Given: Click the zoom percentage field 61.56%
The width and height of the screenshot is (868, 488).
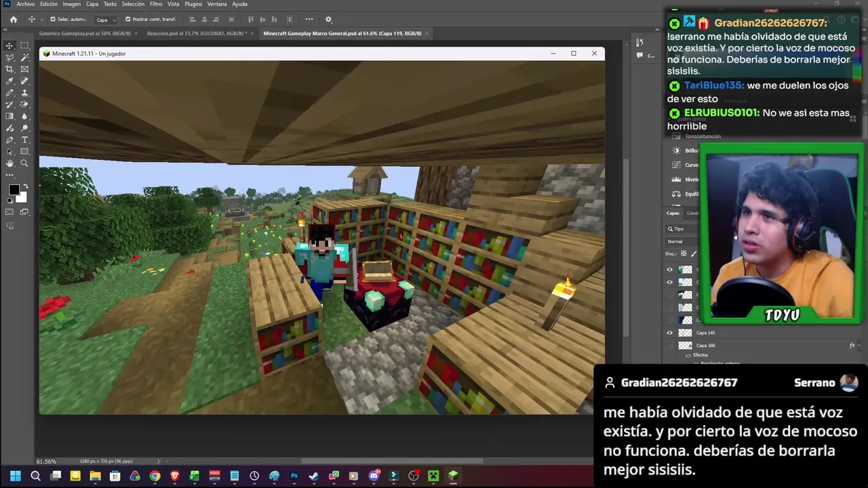Looking at the screenshot, I should [46, 462].
